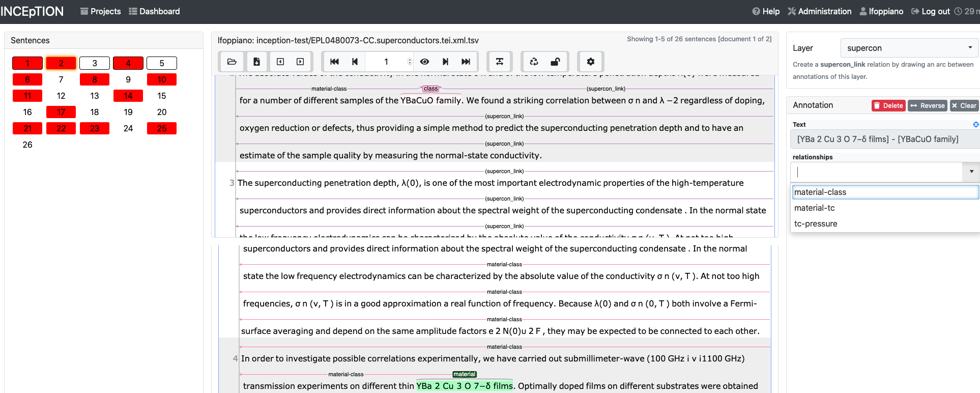Open the Administration menu
The width and height of the screenshot is (980, 393).
click(819, 11)
